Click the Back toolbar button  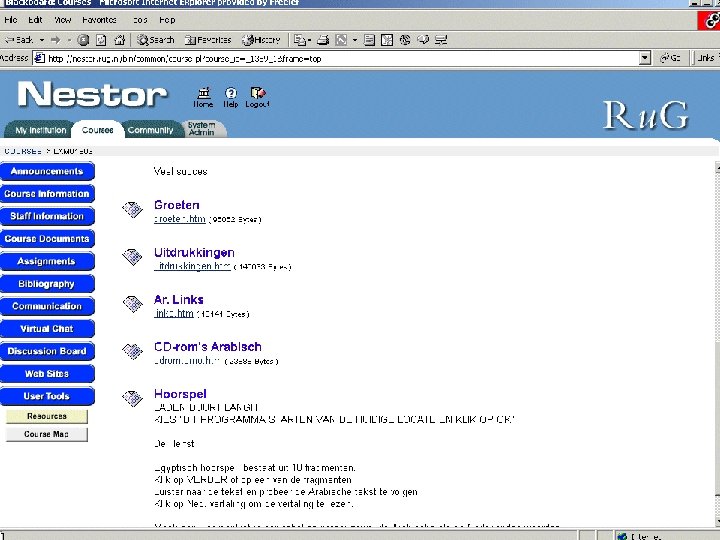tap(18, 40)
